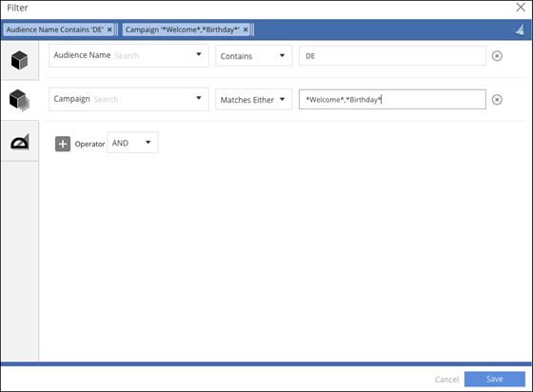Add a new filter condition with plus

click(63, 144)
